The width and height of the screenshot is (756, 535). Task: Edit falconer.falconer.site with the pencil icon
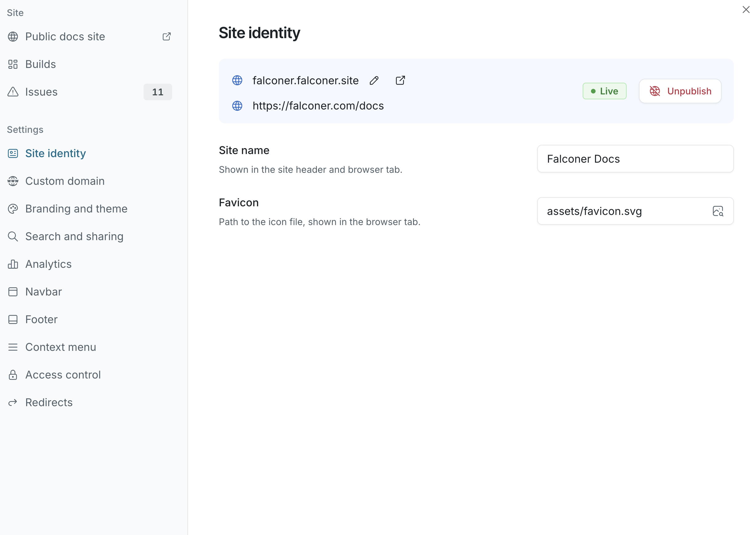[374, 80]
